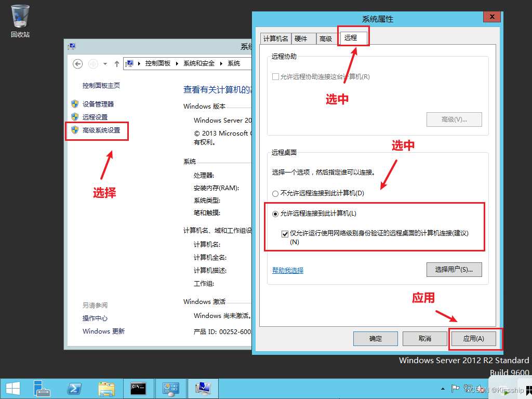Click shield icon beside 设备管理器

tap(75, 104)
